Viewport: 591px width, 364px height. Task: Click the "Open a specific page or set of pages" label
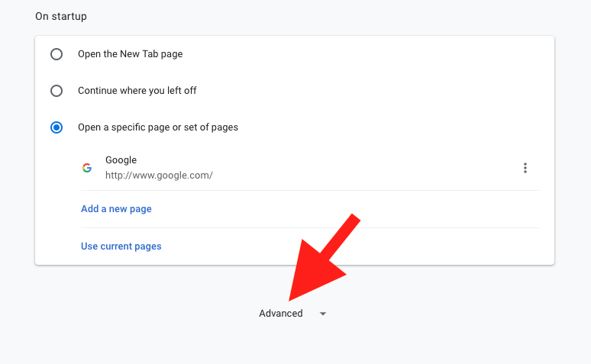(157, 127)
